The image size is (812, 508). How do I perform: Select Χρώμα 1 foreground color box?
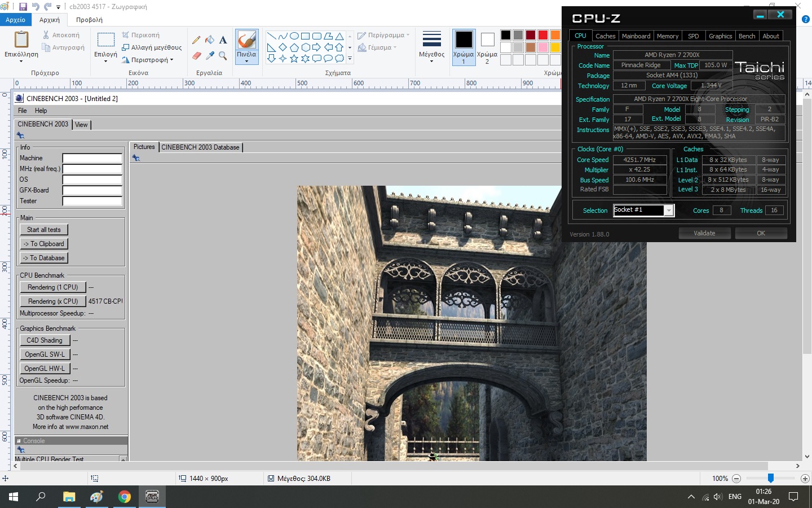464,47
